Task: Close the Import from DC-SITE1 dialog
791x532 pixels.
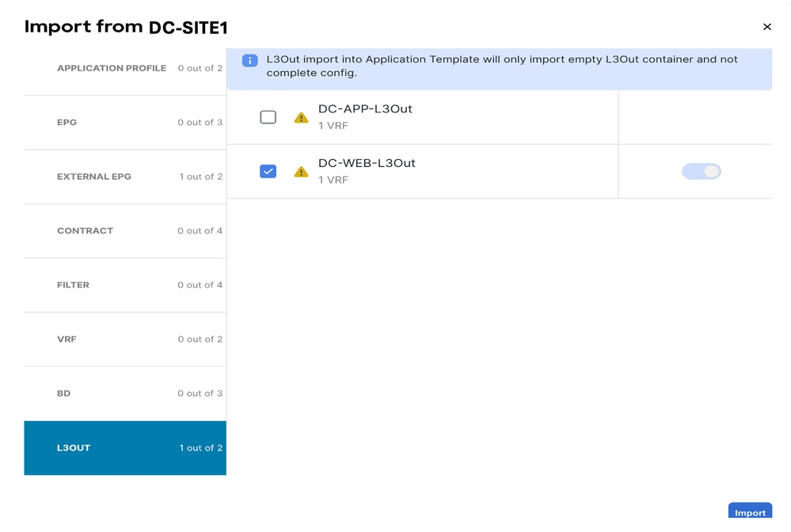Action: 766,27
